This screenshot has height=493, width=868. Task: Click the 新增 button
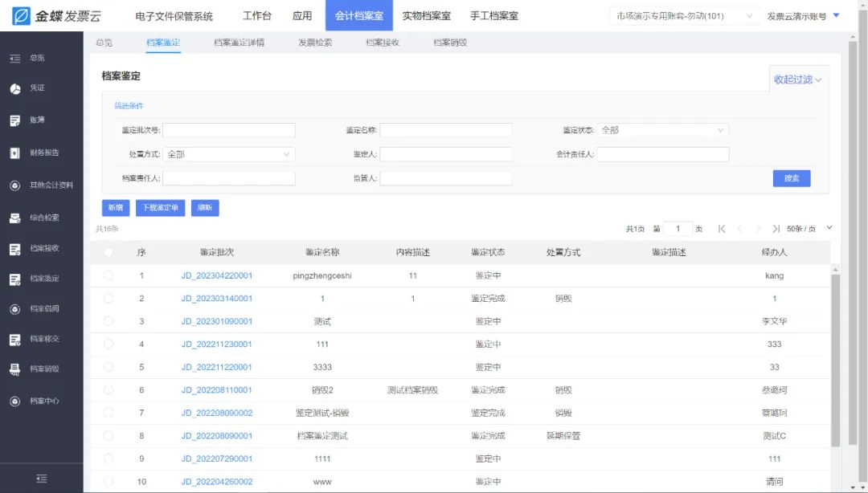(x=116, y=208)
